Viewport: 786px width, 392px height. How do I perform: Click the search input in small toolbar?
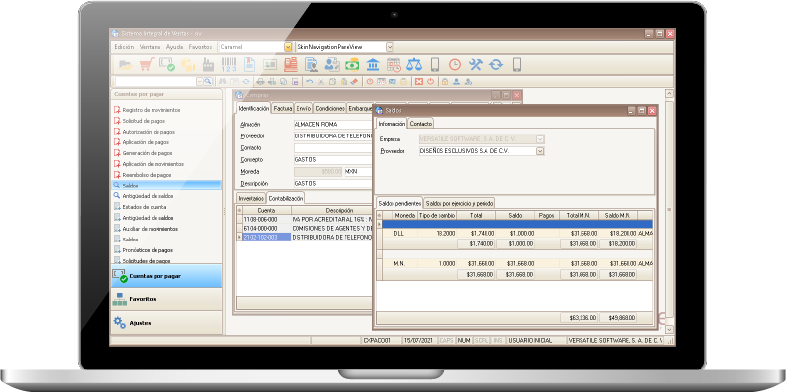click(x=156, y=81)
